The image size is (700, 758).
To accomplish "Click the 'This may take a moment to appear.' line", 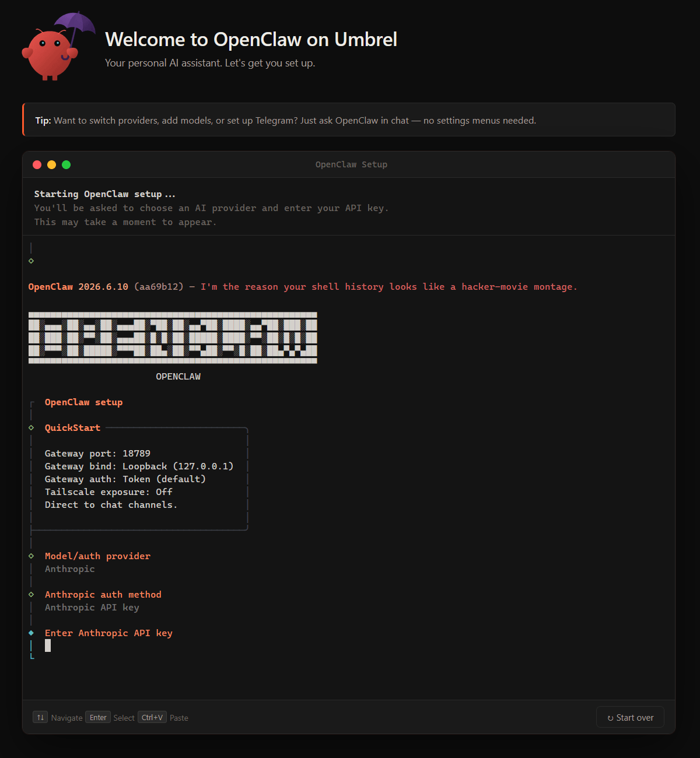I will click(125, 222).
